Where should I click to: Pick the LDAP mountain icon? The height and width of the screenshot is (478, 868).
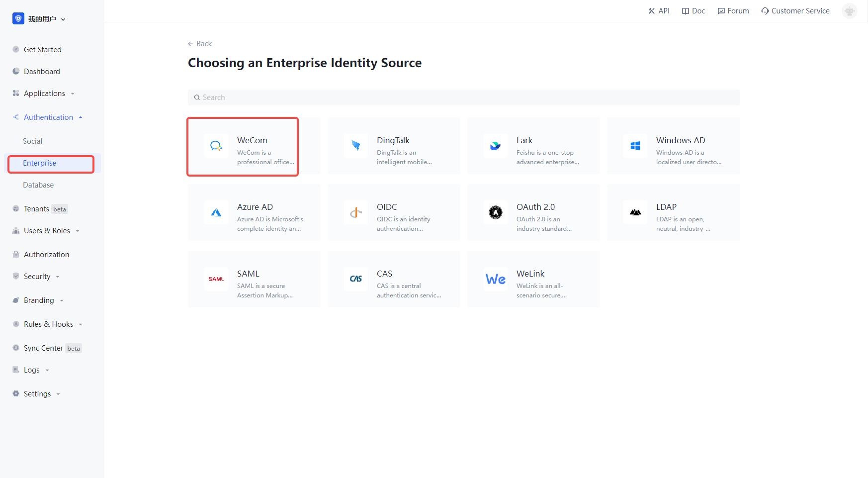coord(635,212)
